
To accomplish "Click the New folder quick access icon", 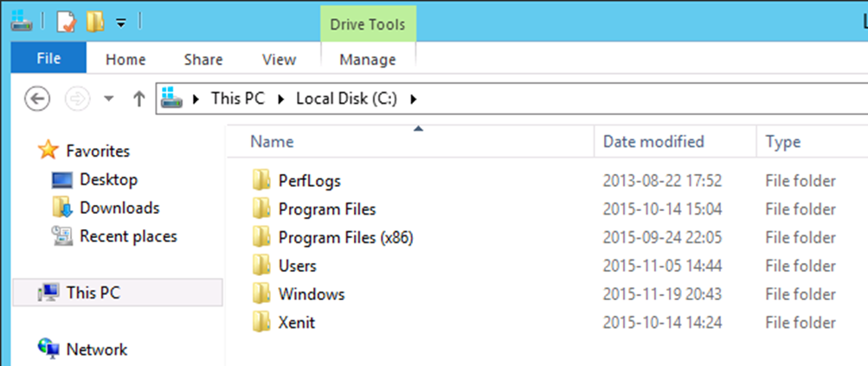I will [x=94, y=22].
